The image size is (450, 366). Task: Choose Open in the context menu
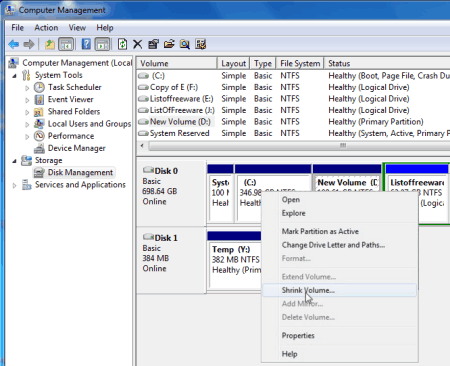click(339, 200)
